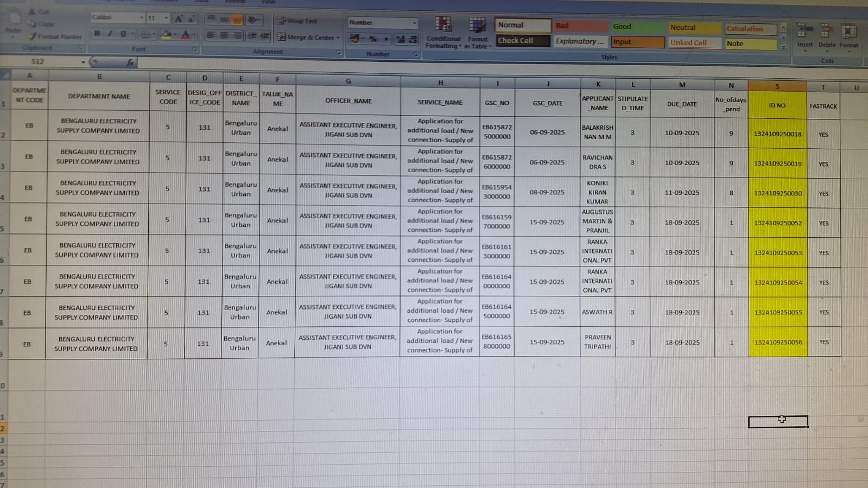Apply the Bad cell style
Image resolution: width=868 pixels, height=488 pixels.
click(x=580, y=26)
